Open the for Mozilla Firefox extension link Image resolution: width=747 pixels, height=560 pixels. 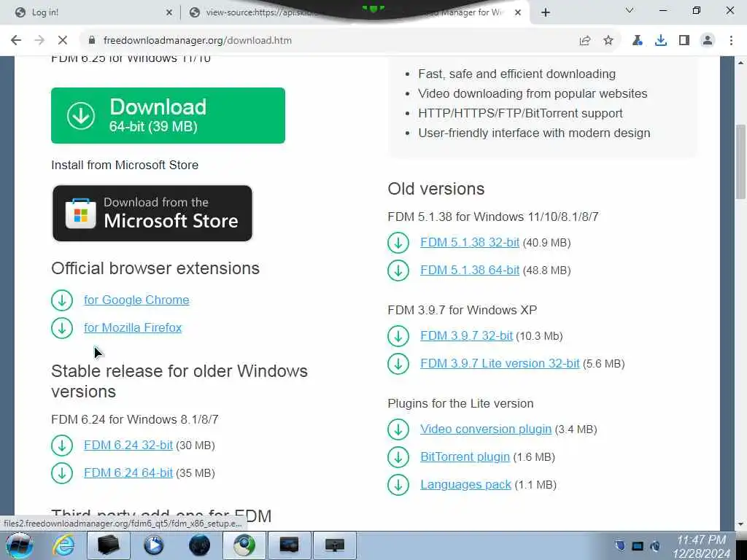click(x=133, y=327)
